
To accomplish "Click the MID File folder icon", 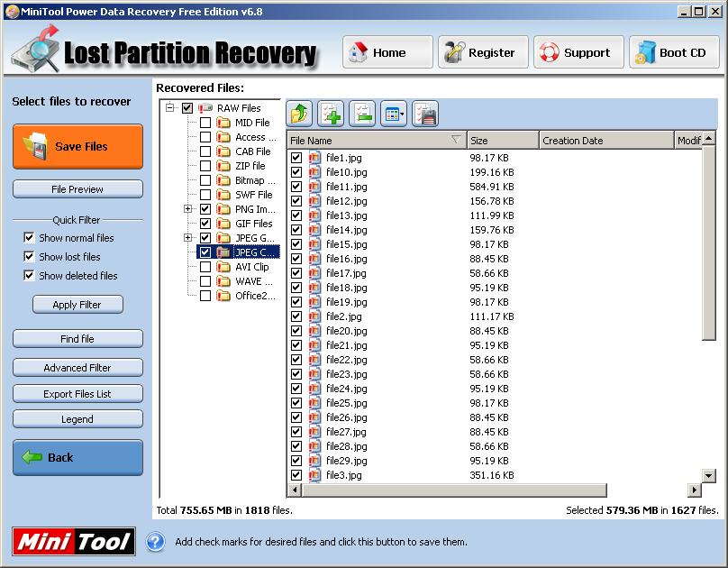I will (x=223, y=123).
